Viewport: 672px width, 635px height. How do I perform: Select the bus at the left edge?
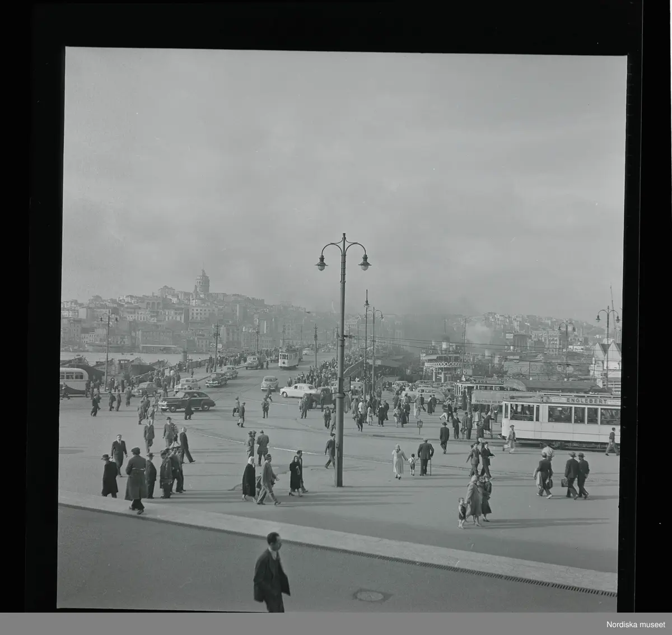click(x=73, y=380)
